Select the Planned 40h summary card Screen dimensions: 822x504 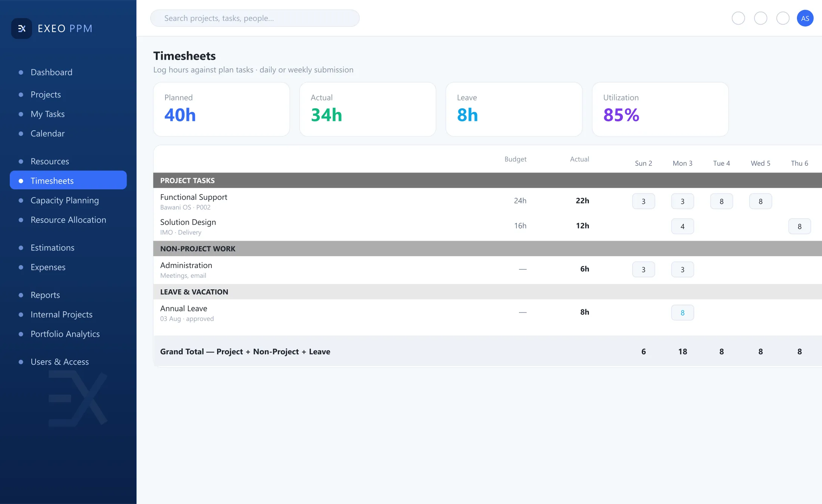coord(222,109)
